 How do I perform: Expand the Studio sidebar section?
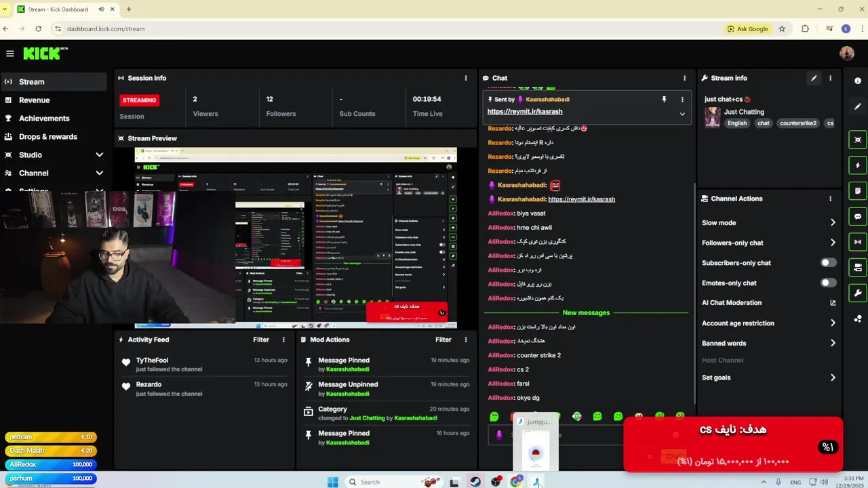(100, 155)
